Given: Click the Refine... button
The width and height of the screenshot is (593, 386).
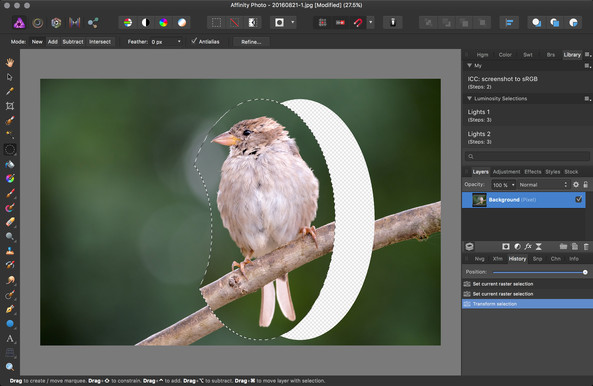Looking at the screenshot, I should [x=251, y=42].
